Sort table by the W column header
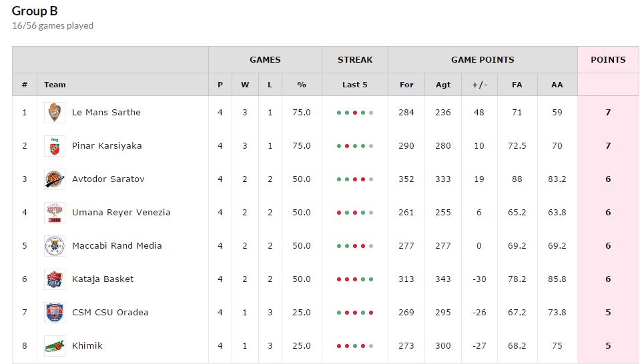This screenshot has height=364, width=640. click(x=245, y=85)
